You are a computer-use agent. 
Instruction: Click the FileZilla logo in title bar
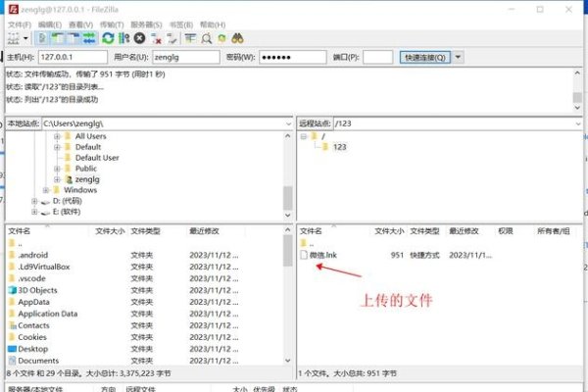(14, 10)
